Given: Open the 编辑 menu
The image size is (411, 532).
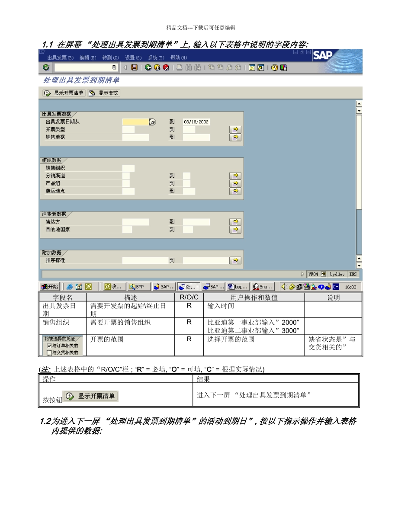Looking at the screenshot, I should coord(88,58).
